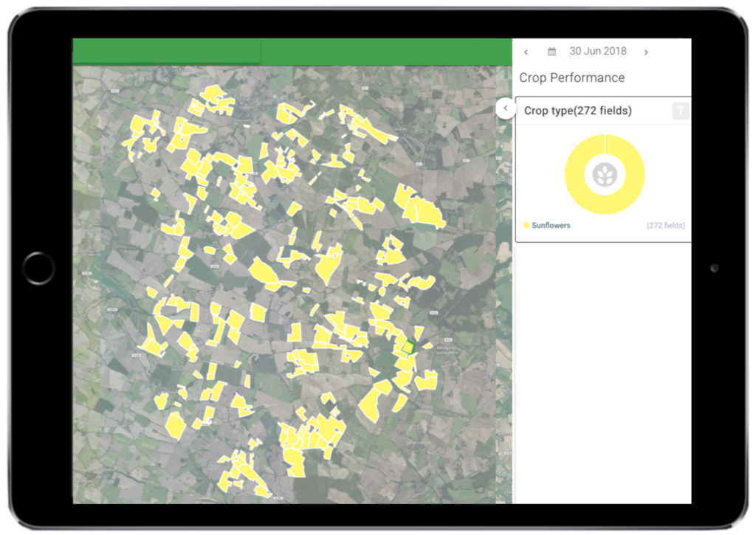Select the Sunflowers legend label

tap(551, 225)
